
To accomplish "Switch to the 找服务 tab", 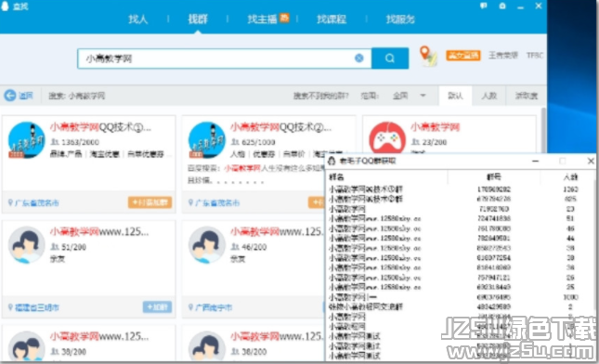I will 400,19.
